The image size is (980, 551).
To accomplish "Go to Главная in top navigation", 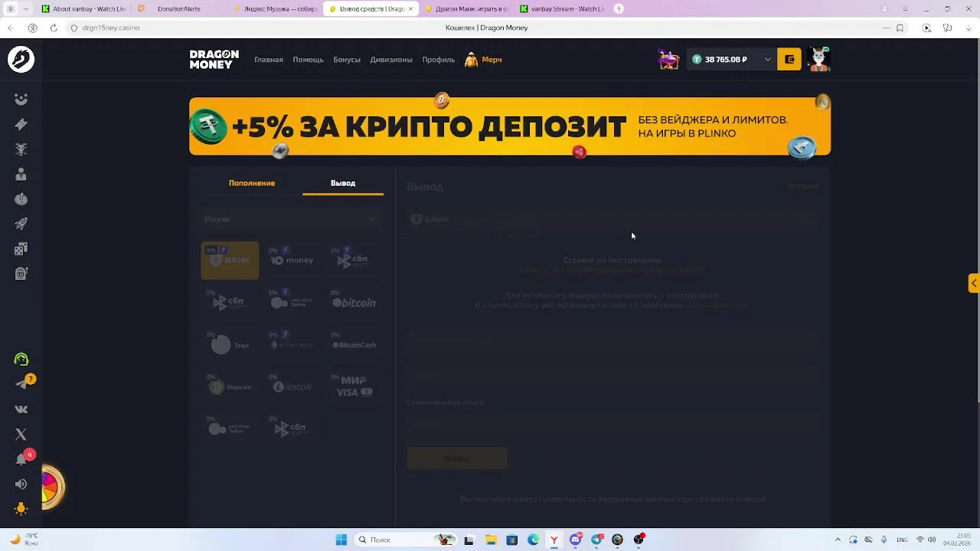I will (x=269, y=60).
